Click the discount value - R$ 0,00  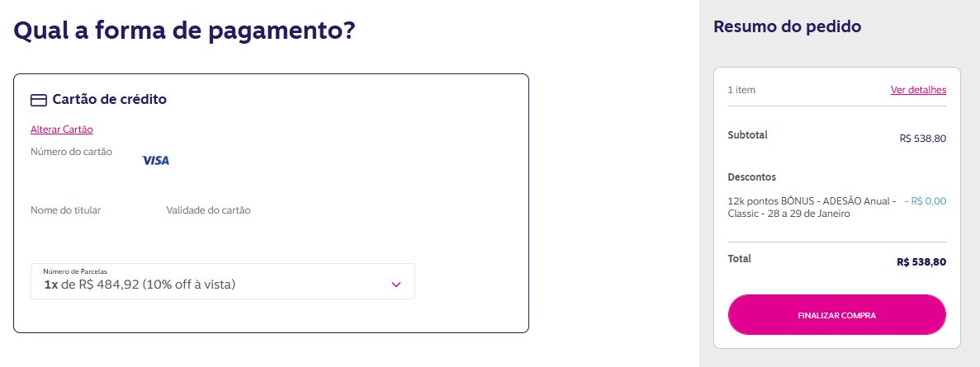925,201
